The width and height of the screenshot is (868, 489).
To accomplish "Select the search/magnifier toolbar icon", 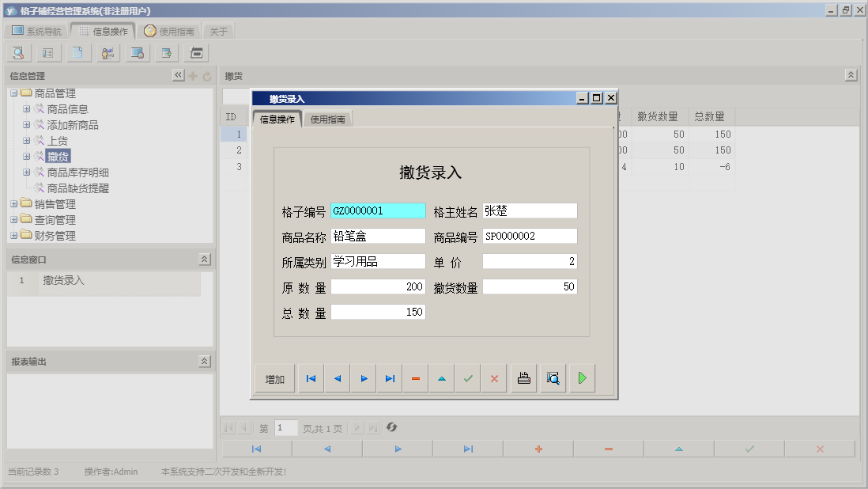I will click(17, 52).
